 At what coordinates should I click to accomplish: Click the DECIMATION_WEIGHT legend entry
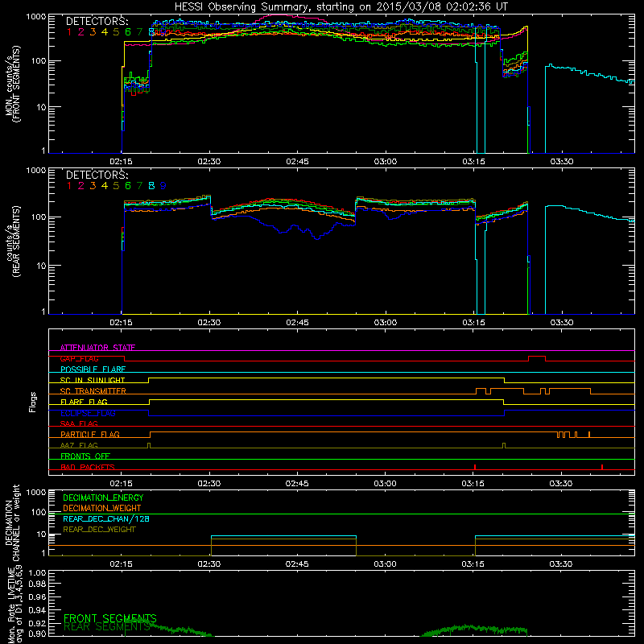(x=102, y=508)
